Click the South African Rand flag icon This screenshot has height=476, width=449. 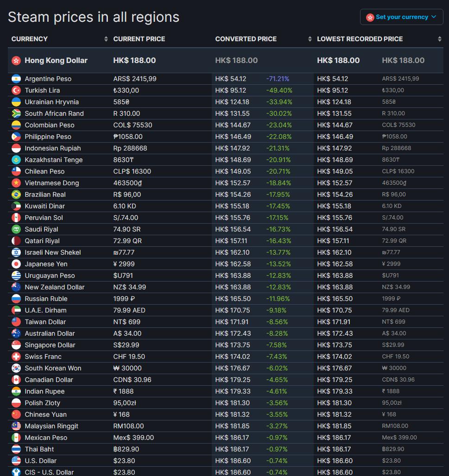(16, 113)
